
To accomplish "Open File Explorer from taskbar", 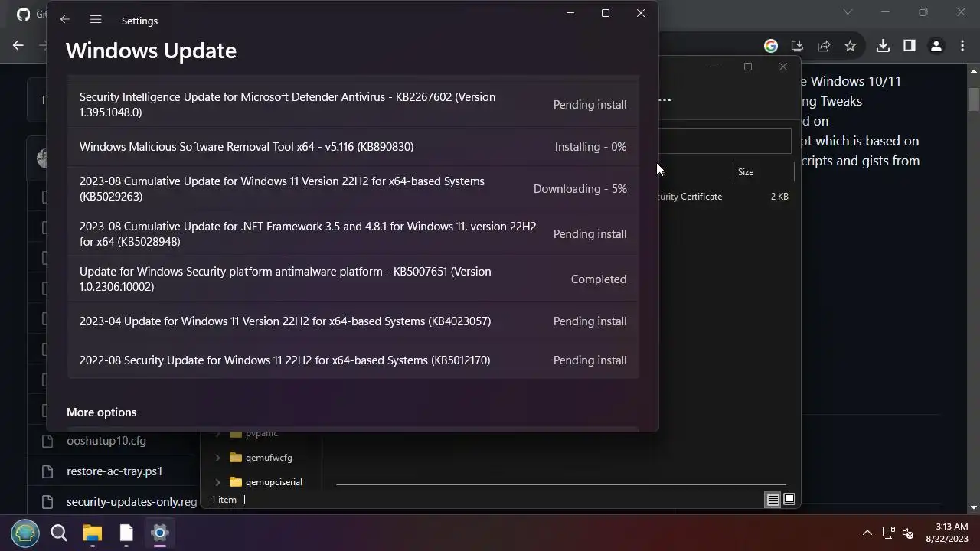I will click(93, 533).
